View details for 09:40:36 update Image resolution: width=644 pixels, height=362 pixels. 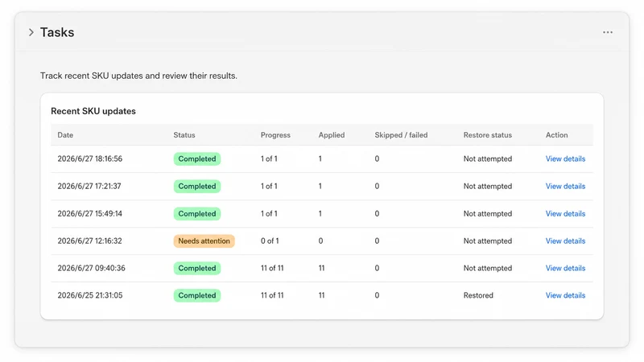click(565, 268)
